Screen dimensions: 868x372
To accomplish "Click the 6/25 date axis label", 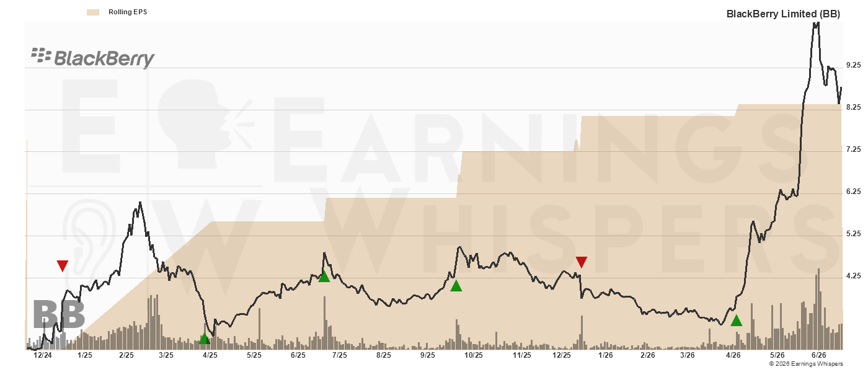I will (x=298, y=355).
